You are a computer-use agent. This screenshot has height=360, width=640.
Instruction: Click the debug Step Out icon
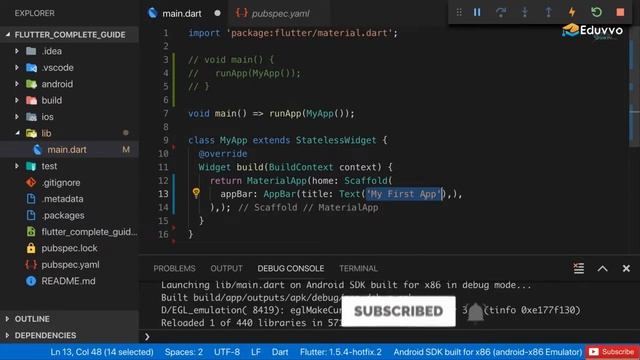point(548,12)
